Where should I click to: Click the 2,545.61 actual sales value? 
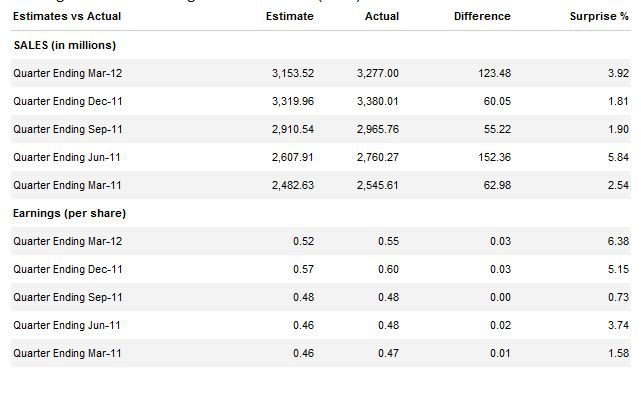coord(377,185)
